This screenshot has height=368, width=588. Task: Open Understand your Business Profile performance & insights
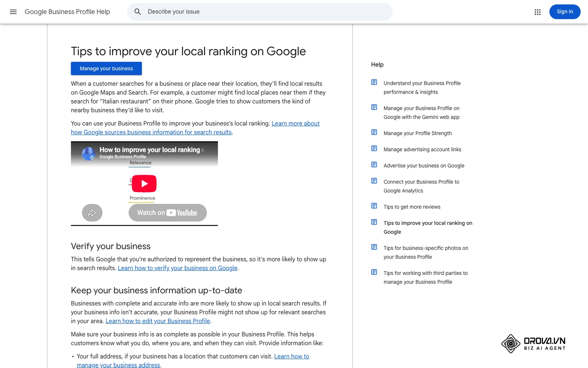422,88
